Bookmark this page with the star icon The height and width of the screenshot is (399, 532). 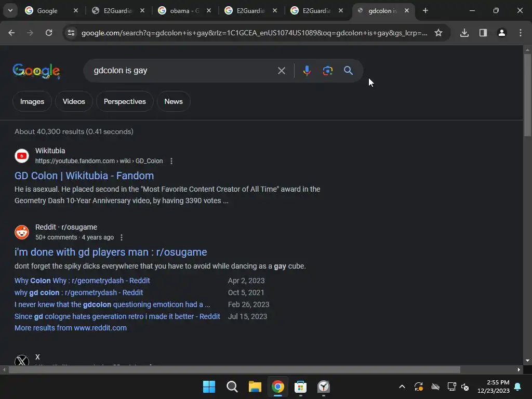pyautogui.click(x=438, y=33)
